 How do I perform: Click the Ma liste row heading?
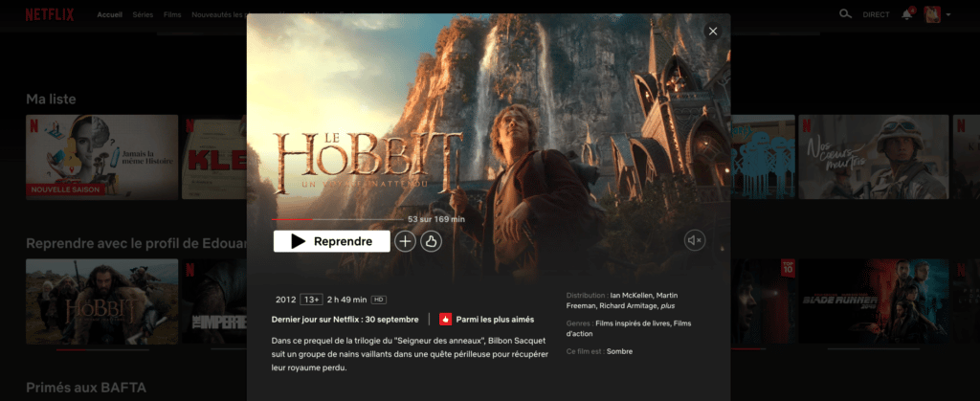(x=51, y=99)
